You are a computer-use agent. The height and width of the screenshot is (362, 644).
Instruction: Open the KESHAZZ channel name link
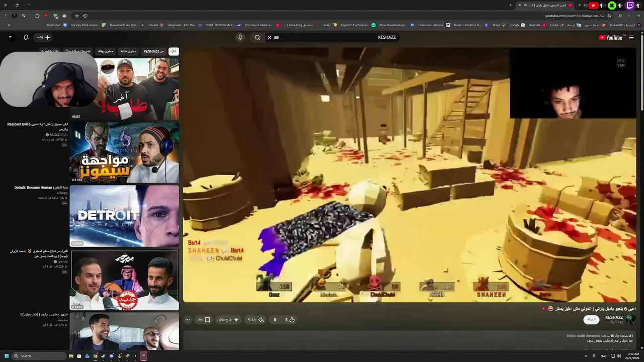tap(614, 317)
